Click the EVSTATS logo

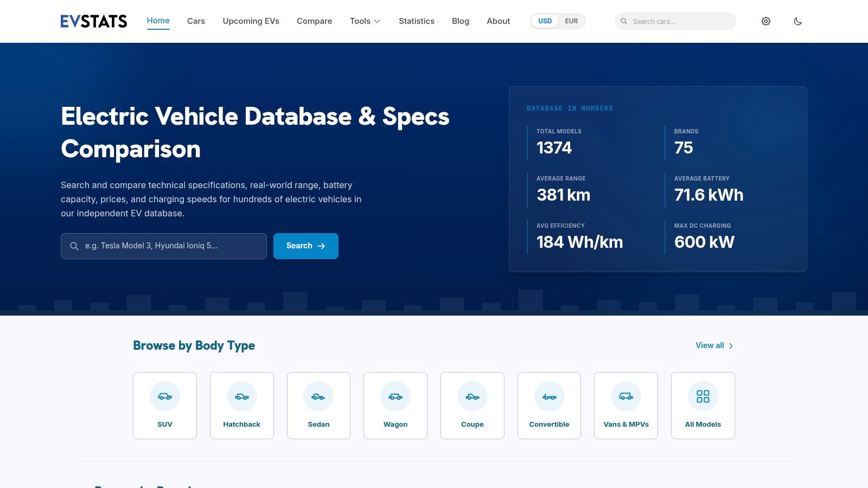click(94, 21)
